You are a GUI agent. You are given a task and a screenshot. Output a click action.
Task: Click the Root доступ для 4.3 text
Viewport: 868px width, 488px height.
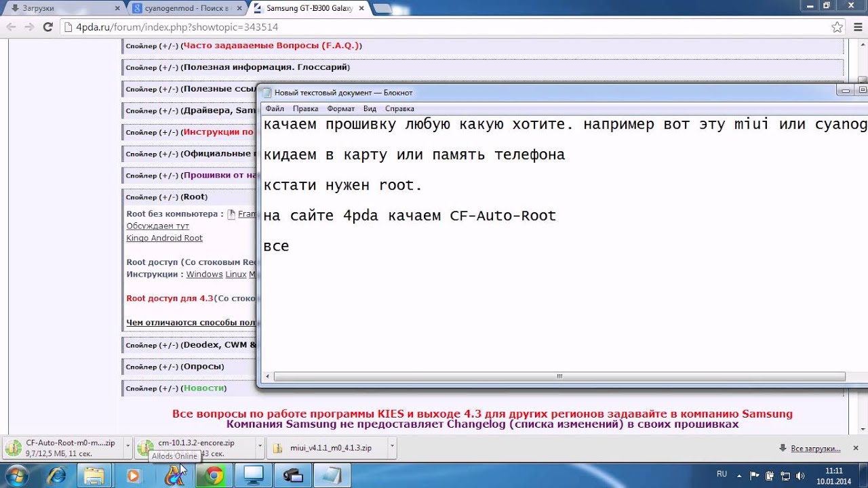(x=170, y=298)
